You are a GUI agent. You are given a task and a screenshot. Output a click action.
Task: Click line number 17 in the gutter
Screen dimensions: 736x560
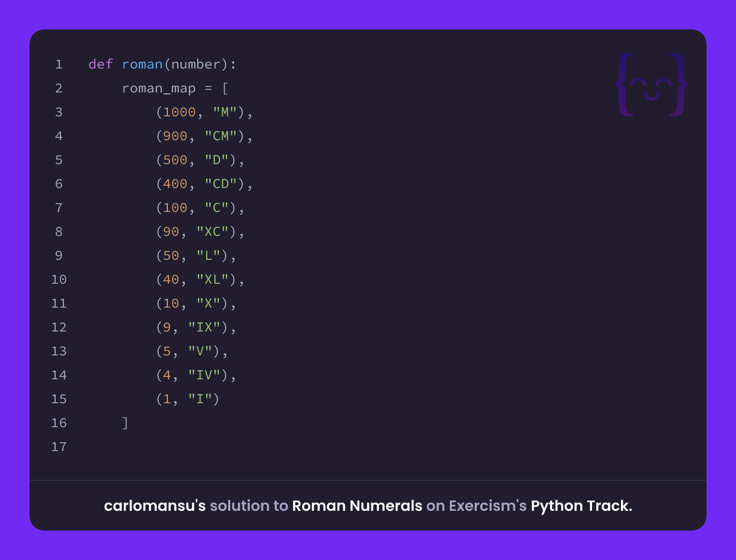(x=59, y=447)
